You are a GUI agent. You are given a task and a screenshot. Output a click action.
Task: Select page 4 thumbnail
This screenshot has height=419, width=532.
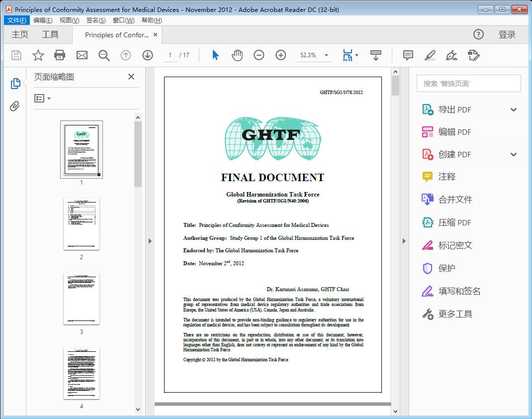(82, 374)
